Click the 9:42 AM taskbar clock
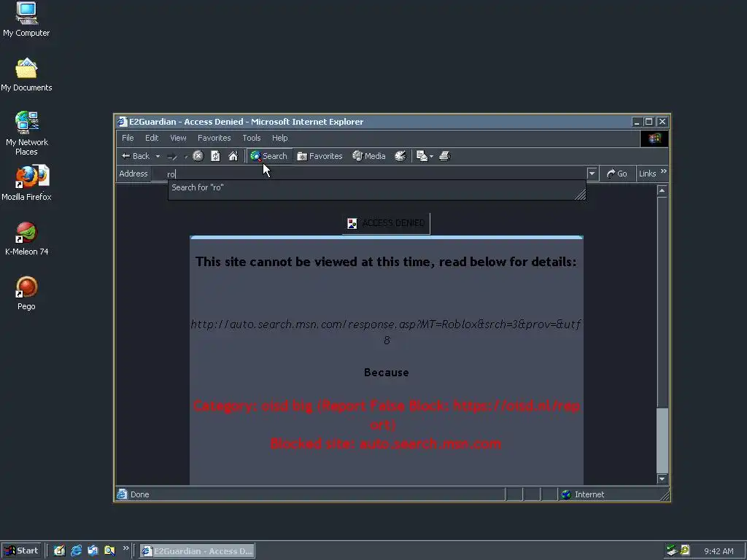This screenshot has width=747, height=560. (719, 551)
